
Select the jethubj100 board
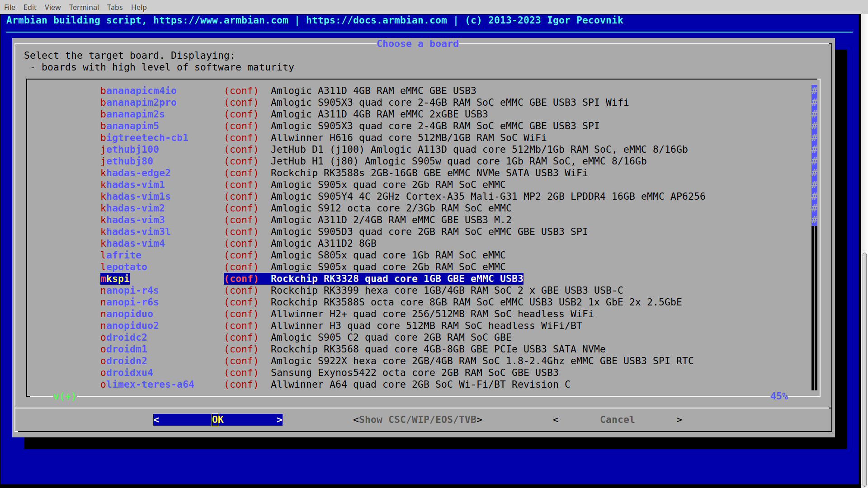point(129,150)
